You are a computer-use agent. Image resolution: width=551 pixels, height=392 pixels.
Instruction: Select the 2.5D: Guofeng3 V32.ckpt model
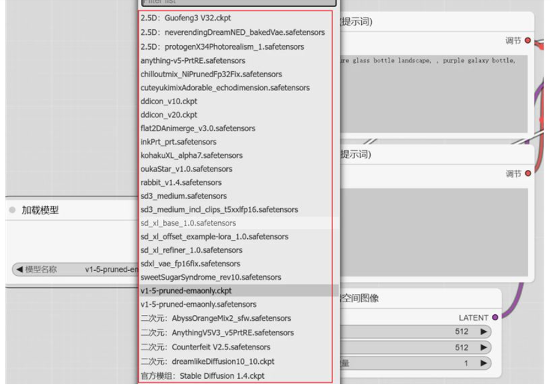click(x=186, y=18)
